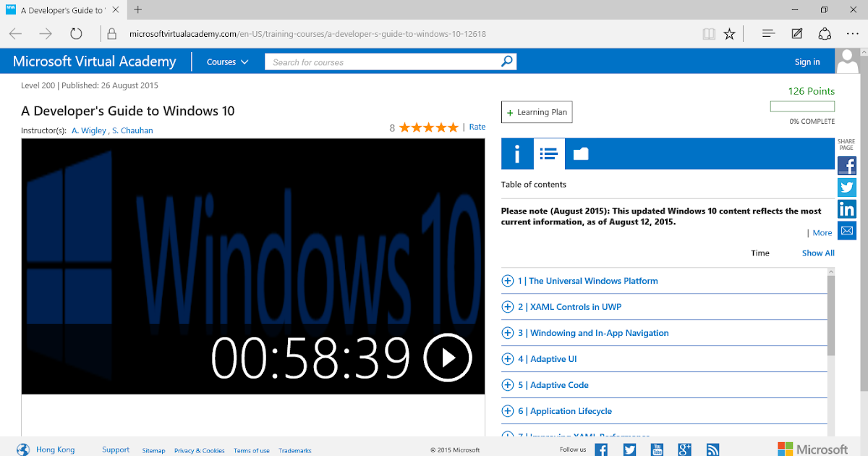Switch to the course info tab
Image resolution: width=868 pixels, height=456 pixels.
tap(517, 153)
